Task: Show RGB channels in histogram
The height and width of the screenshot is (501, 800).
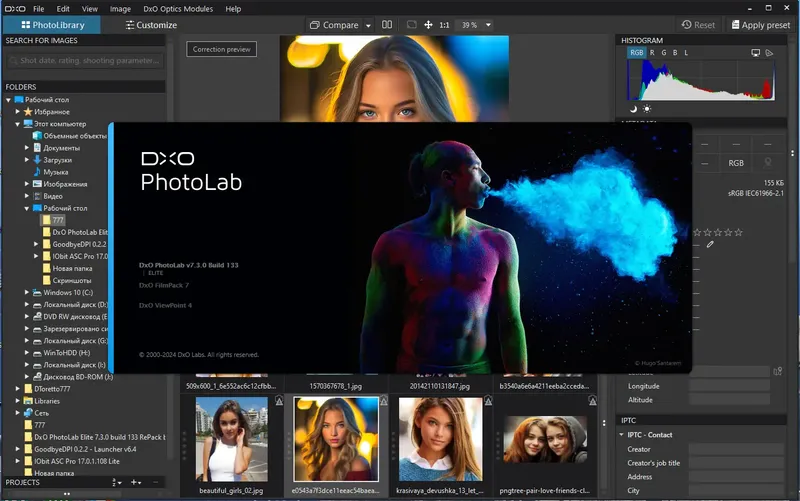Action: tap(637, 53)
